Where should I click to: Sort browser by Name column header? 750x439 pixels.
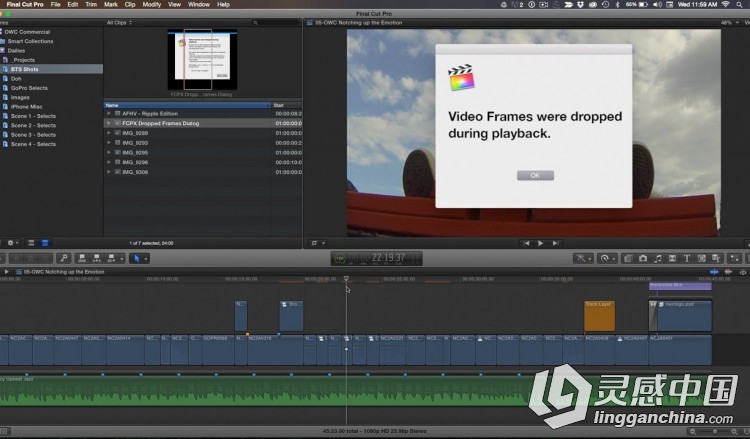pos(188,105)
